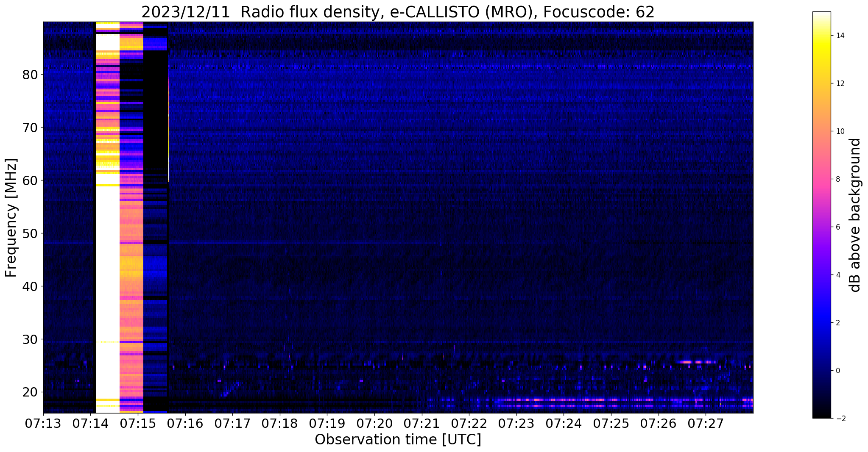The height and width of the screenshot is (452, 868).
Task: Click the 07:18 time tick label
Action: pyautogui.click(x=280, y=424)
